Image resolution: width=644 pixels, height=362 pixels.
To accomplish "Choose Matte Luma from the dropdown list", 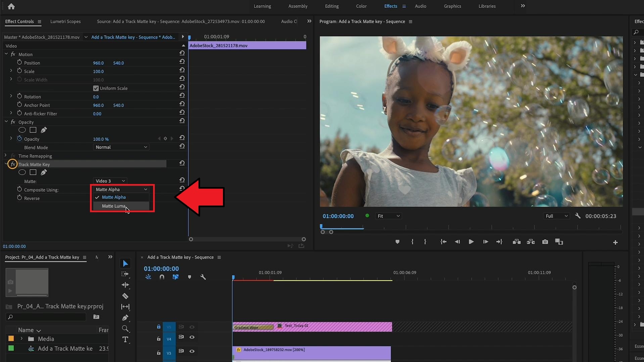I will coord(121,206).
